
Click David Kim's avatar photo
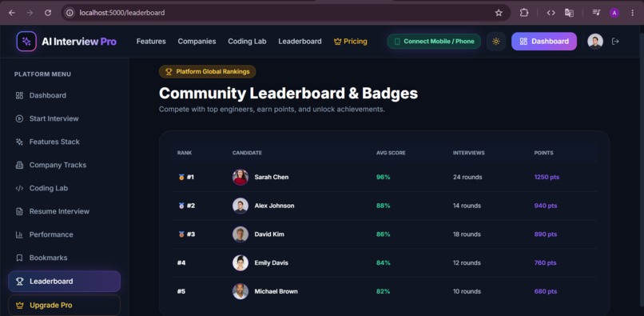tap(241, 234)
